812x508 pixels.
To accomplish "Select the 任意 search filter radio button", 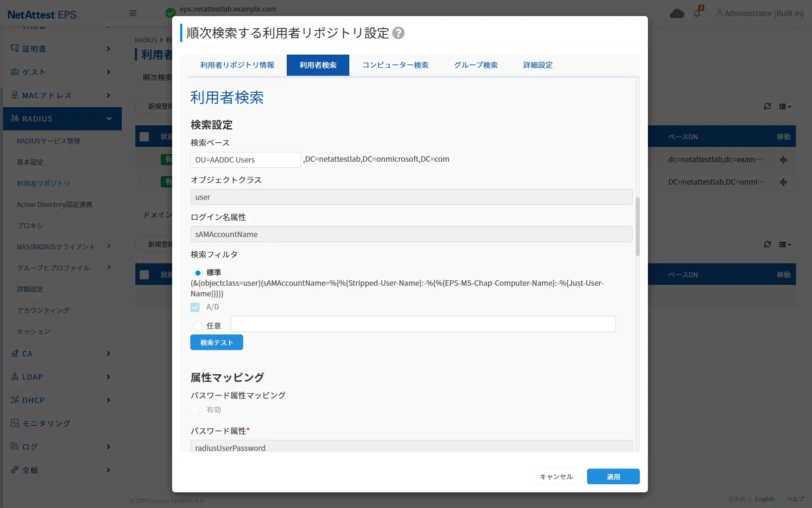I will coord(198,326).
